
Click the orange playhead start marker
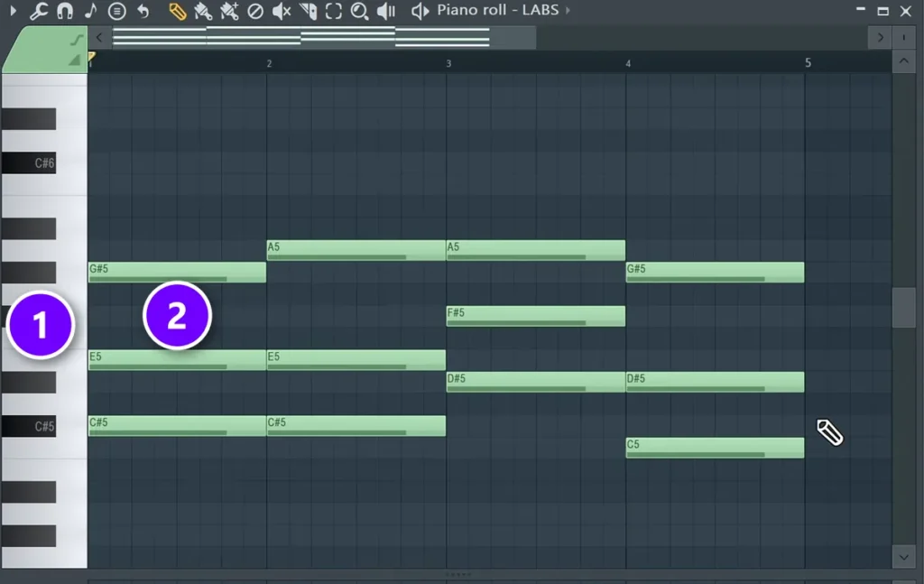tap(91, 57)
